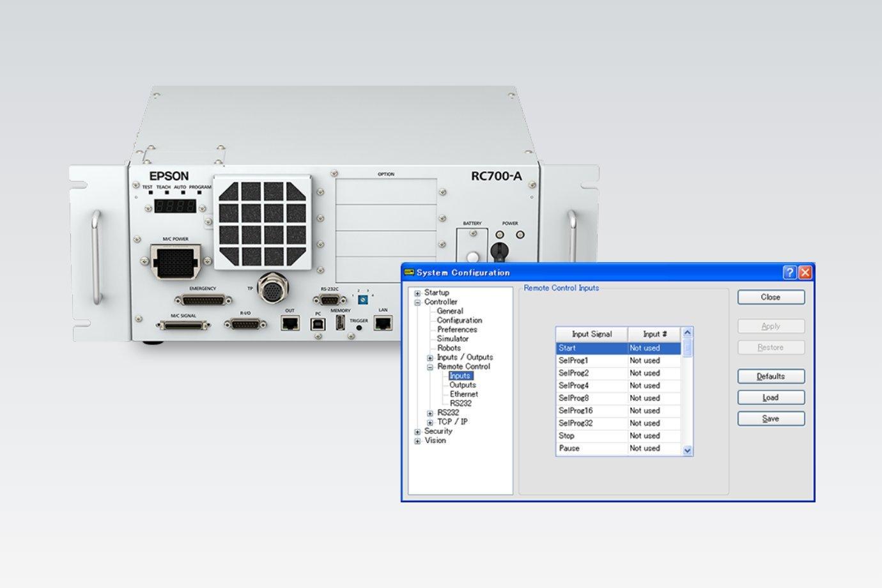Screen dimensions: 882x588
Task: Expand the Security tree node
Action: click(x=417, y=432)
